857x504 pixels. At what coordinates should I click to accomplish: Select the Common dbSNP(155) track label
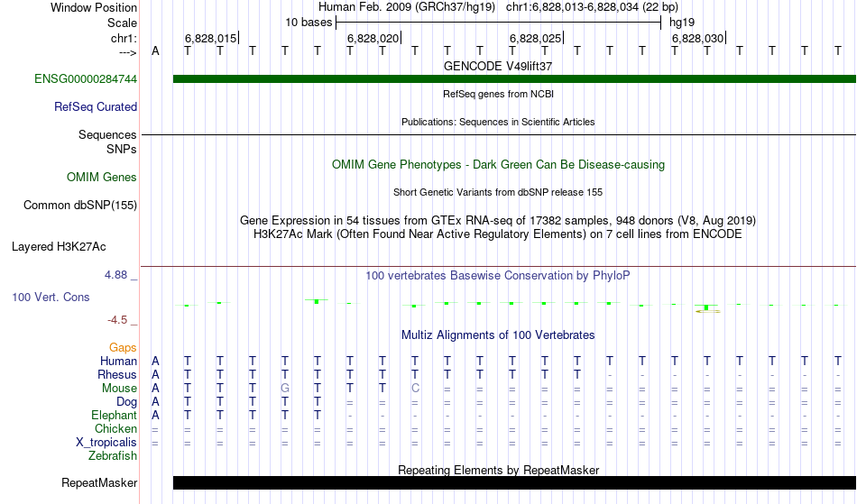tap(80, 205)
